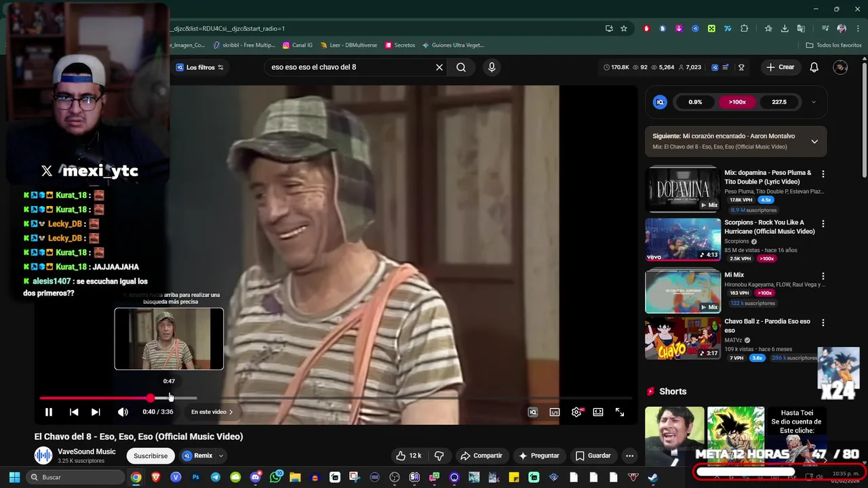The width and height of the screenshot is (868, 488).
Task: Bookmark the page with the star icon
Action: (624, 28)
